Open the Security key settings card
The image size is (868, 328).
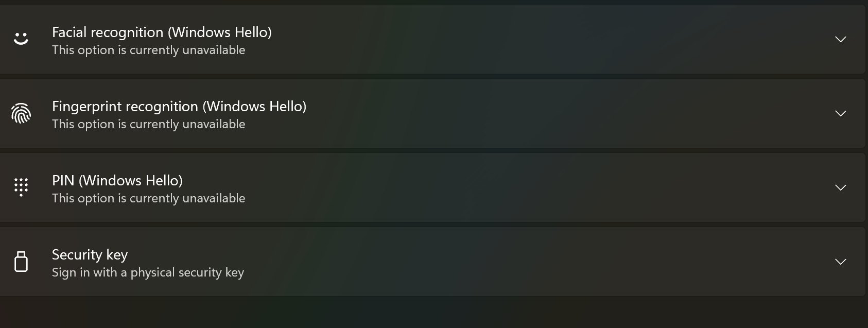(412, 262)
